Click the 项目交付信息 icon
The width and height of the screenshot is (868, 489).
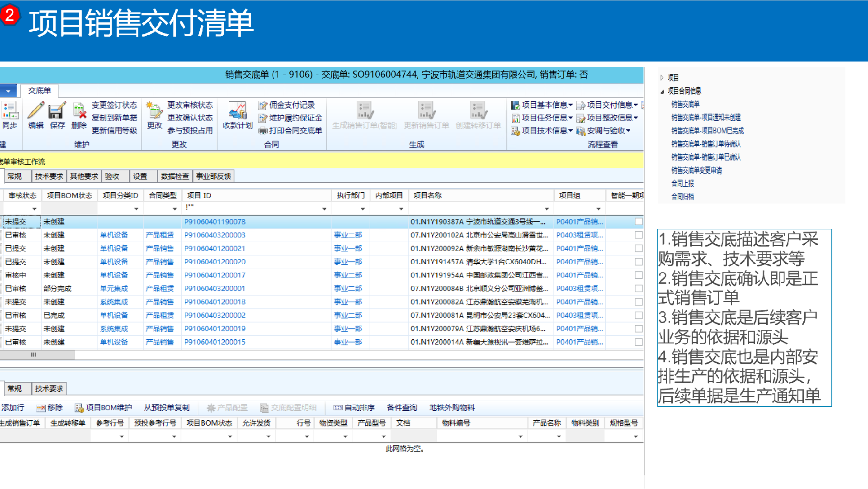(581, 105)
